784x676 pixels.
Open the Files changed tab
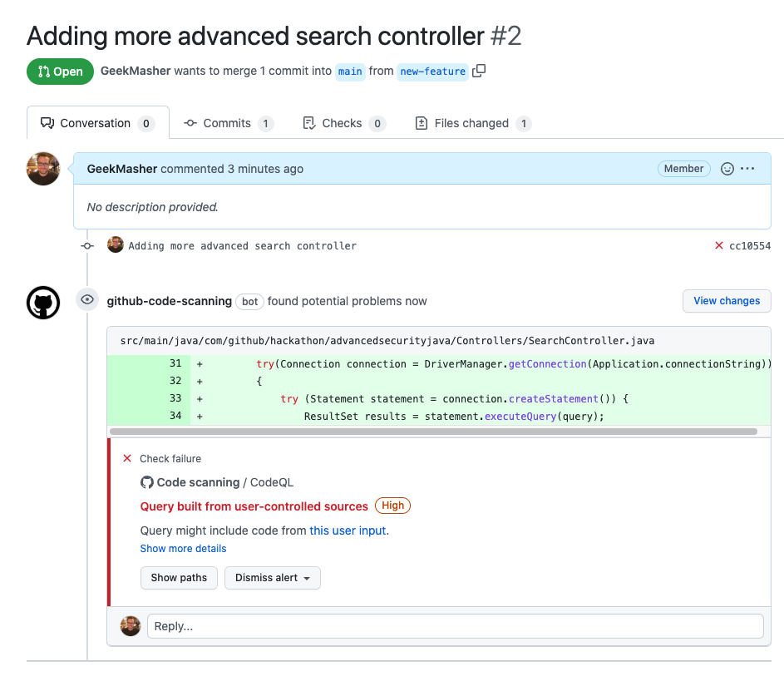point(473,123)
